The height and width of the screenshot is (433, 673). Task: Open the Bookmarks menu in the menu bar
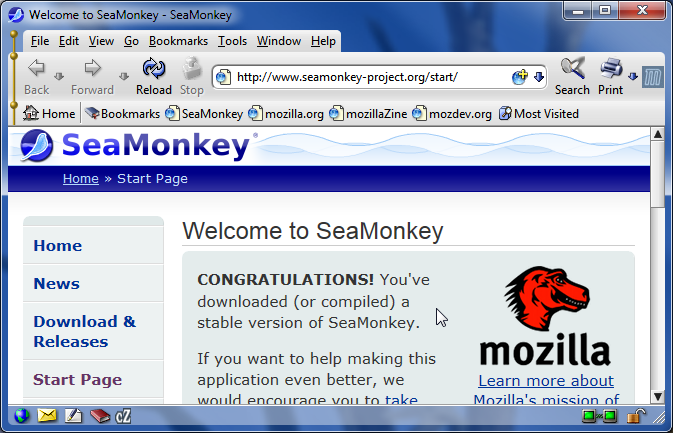coord(178,41)
